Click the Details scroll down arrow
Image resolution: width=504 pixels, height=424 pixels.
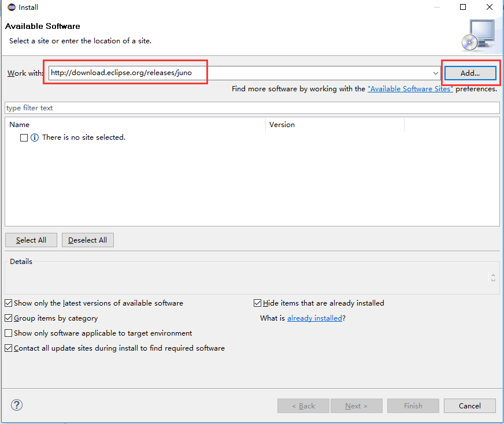[493, 280]
